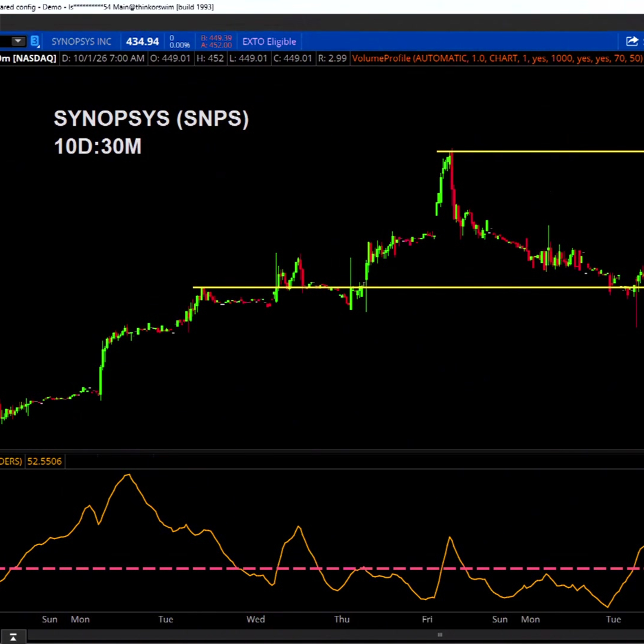
Task: Click the date readout D: 10/1/26 7:00 AM
Action: 103,58
